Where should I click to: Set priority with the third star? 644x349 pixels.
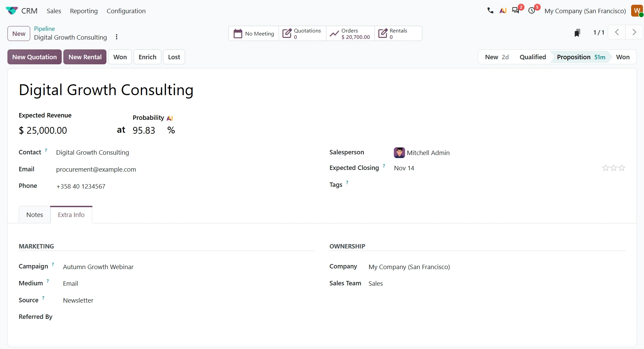click(622, 168)
